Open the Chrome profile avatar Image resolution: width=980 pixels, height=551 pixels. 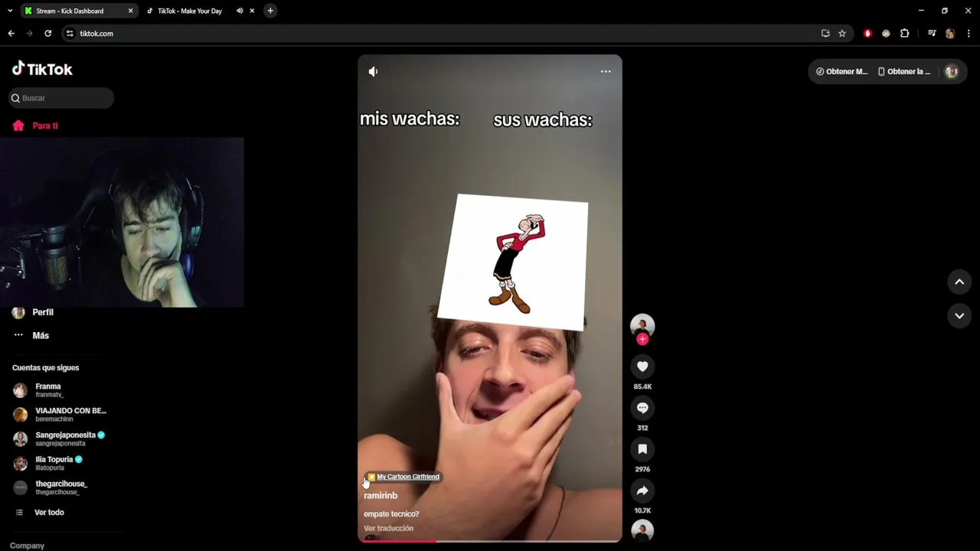click(950, 34)
